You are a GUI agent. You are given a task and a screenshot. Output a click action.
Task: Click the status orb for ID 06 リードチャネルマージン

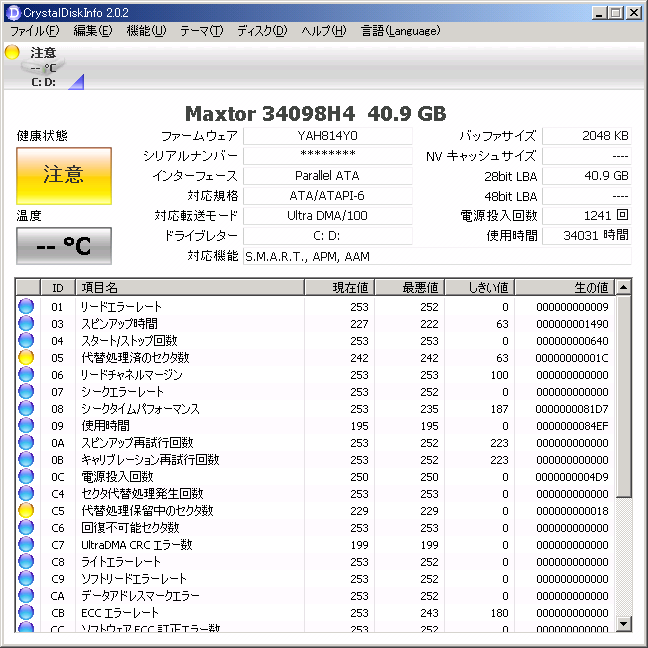pos(26,374)
